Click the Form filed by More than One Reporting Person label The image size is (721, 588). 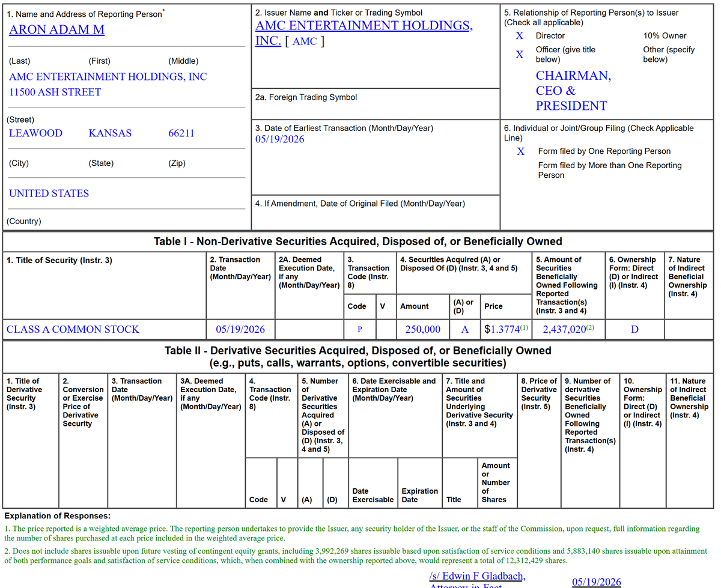[610, 170]
